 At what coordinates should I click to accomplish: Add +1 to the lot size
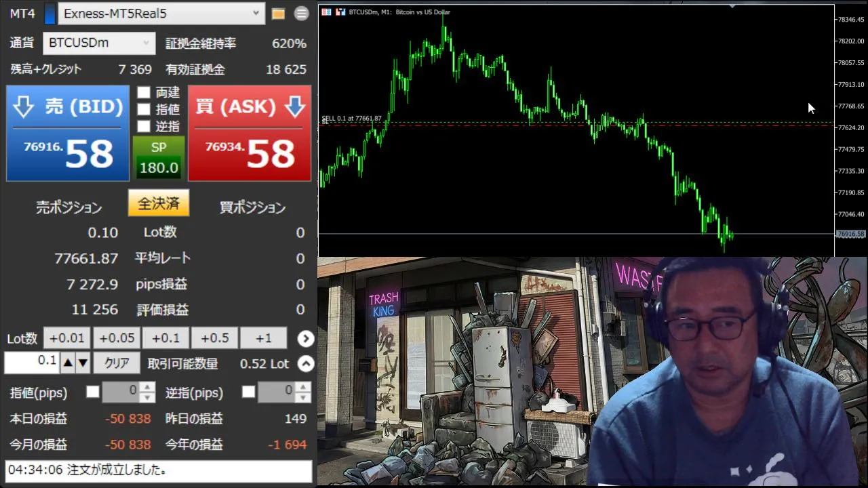[x=263, y=338]
